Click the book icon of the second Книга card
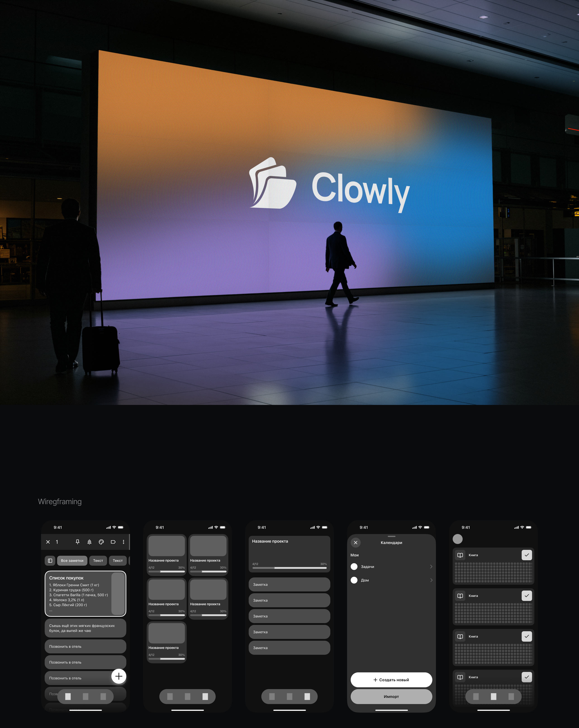 pyautogui.click(x=460, y=596)
